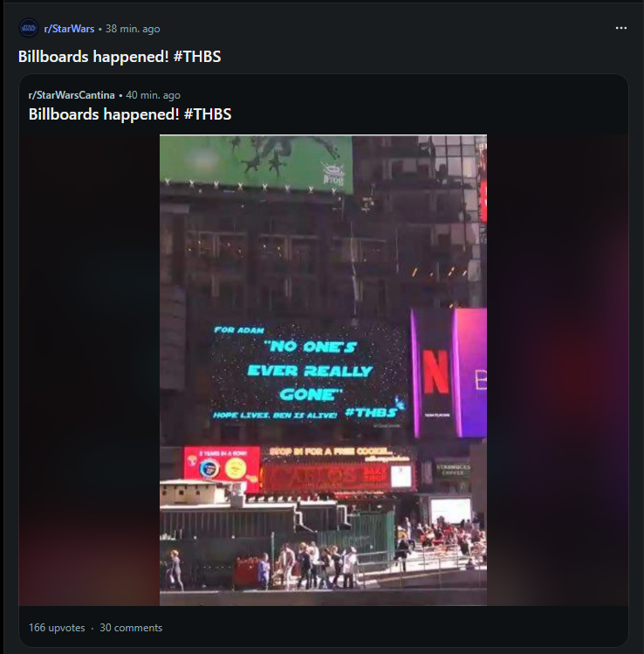The width and height of the screenshot is (644, 654).
Task: Click the "For Adam" text on billboard
Action: [239, 330]
